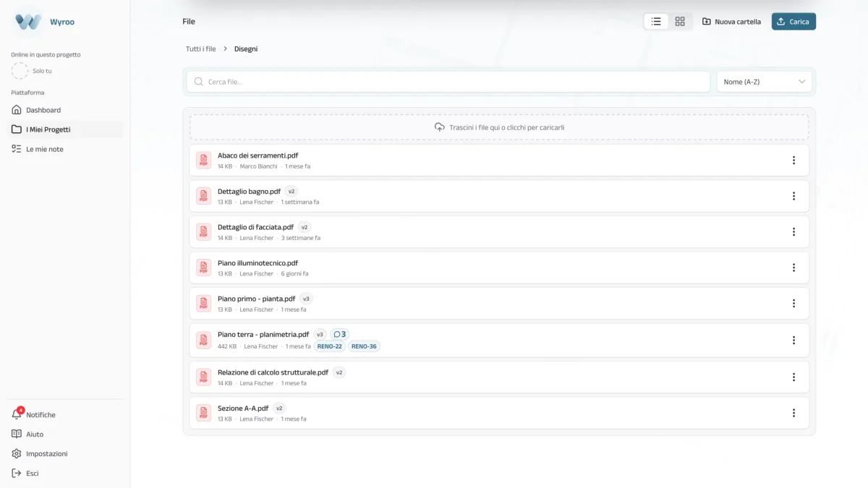Switch to grid view
The image size is (868, 488).
[x=680, y=22]
